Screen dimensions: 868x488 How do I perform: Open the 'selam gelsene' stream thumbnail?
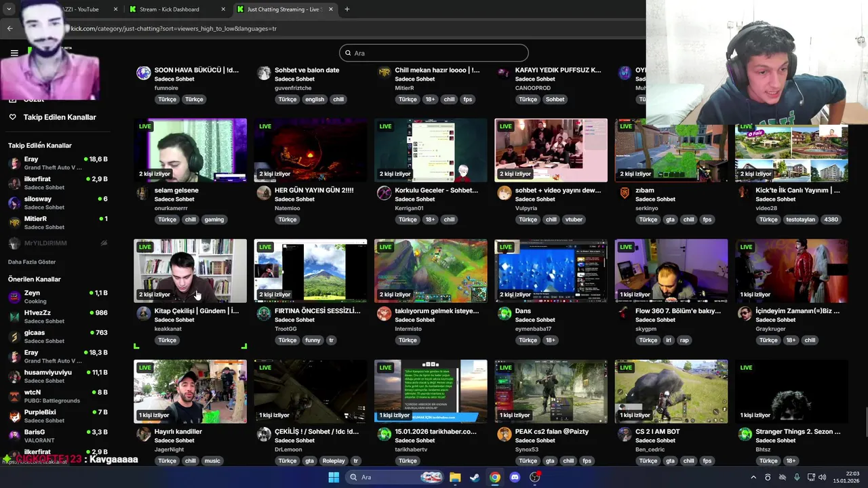(x=191, y=150)
